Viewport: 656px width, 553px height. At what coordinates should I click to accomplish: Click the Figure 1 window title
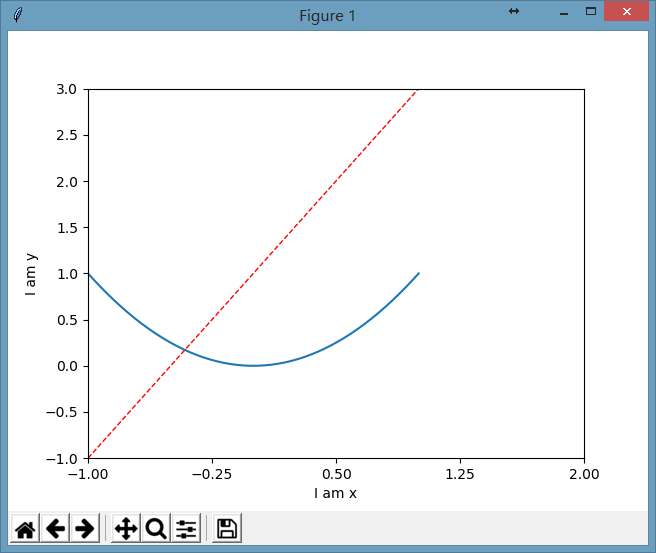coord(327,16)
